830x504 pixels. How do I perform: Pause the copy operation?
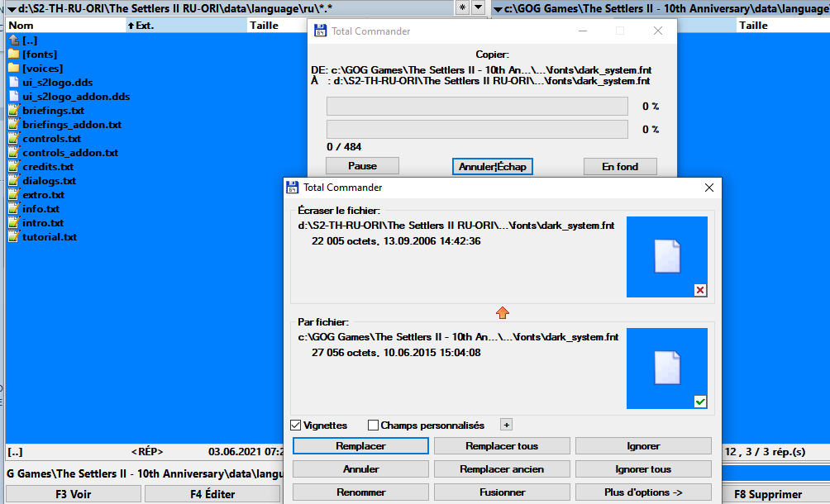point(363,166)
